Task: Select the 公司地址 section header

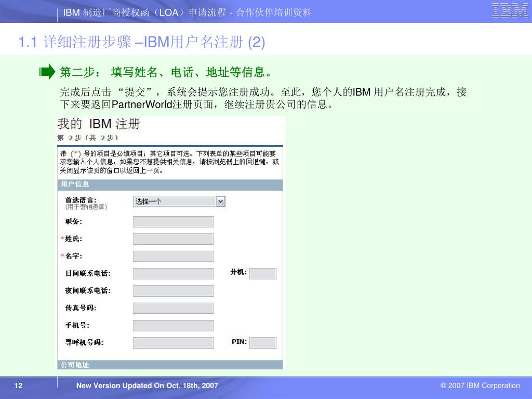Action: [x=170, y=365]
